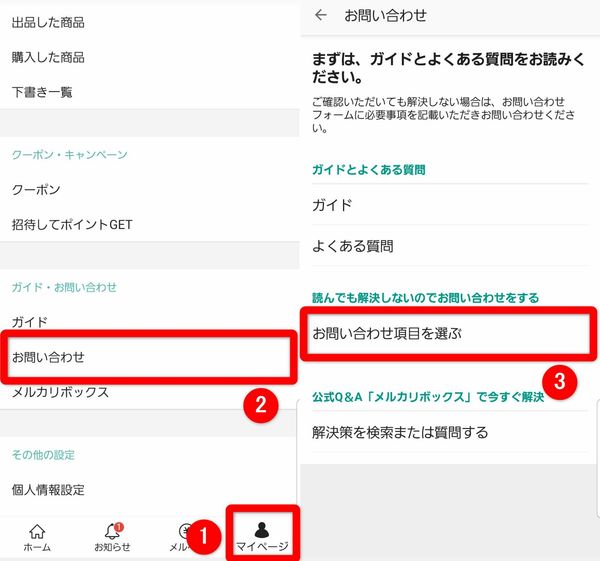Screen dimensions: 600x561
Task: Tap the back arrow beside お問い合わせ
Action: point(321,15)
